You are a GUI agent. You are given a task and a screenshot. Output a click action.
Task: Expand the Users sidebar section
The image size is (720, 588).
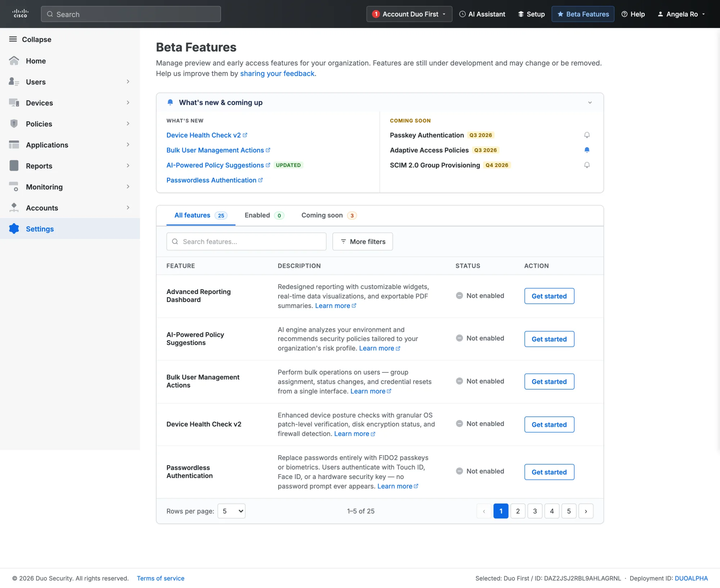point(128,82)
